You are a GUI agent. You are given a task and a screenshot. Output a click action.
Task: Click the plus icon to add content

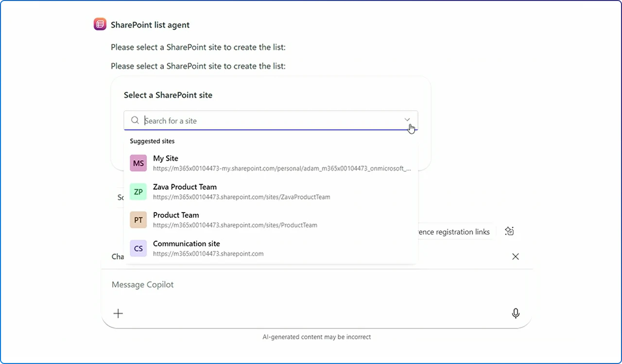(118, 313)
